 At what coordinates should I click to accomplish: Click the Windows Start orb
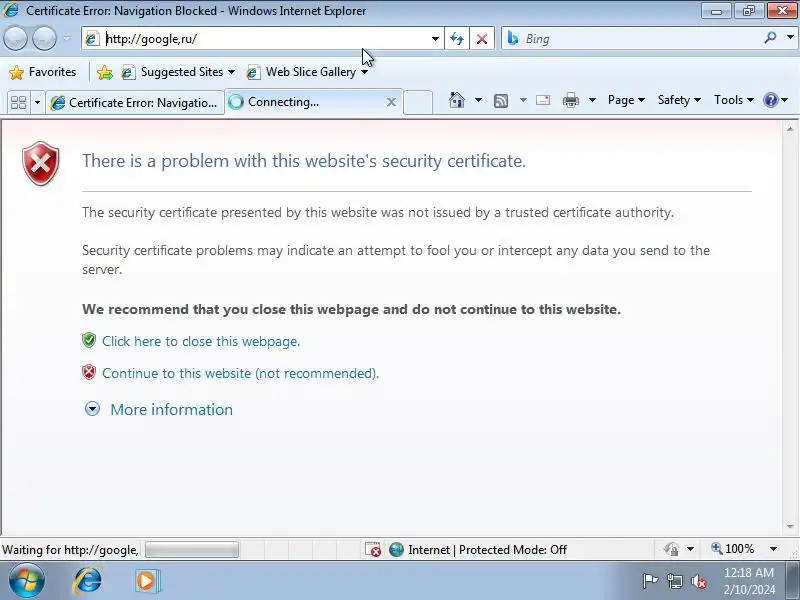tap(27, 581)
